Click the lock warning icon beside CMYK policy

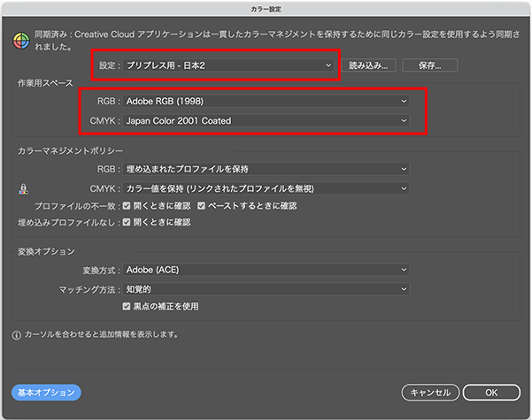tap(24, 188)
